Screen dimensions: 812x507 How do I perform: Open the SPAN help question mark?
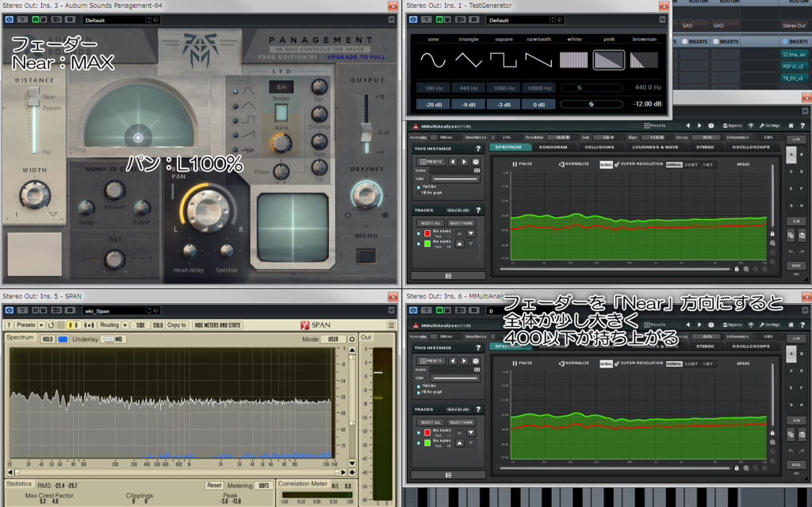click(9, 325)
